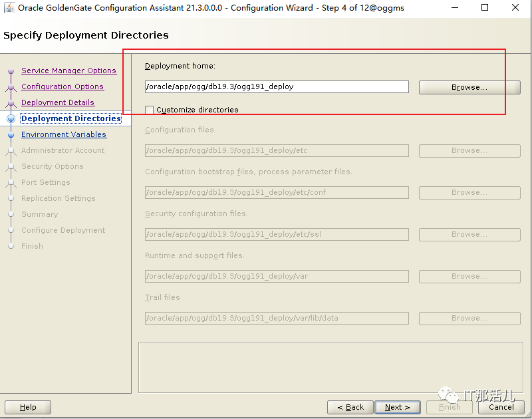Cancel the configuration wizard
The height and width of the screenshot is (419, 532).
click(x=501, y=407)
